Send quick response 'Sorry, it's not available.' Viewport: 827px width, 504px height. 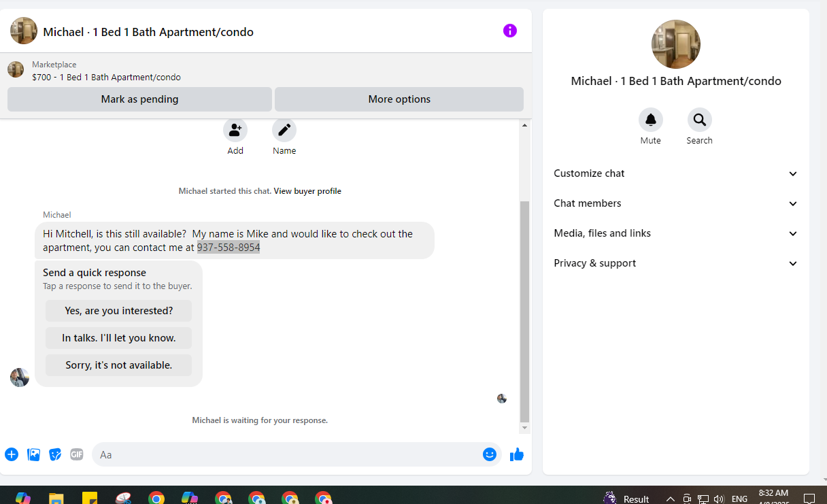tap(119, 365)
